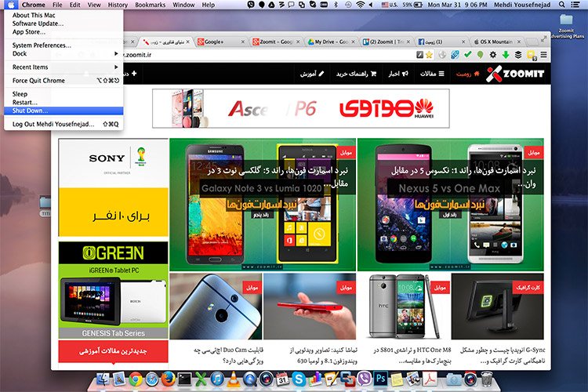Click the battery 59% indicator
This screenshot has height=392, width=588.
(412, 5)
